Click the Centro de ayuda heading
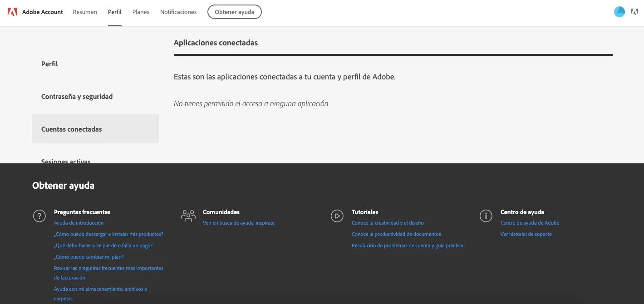 coord(522,212)
